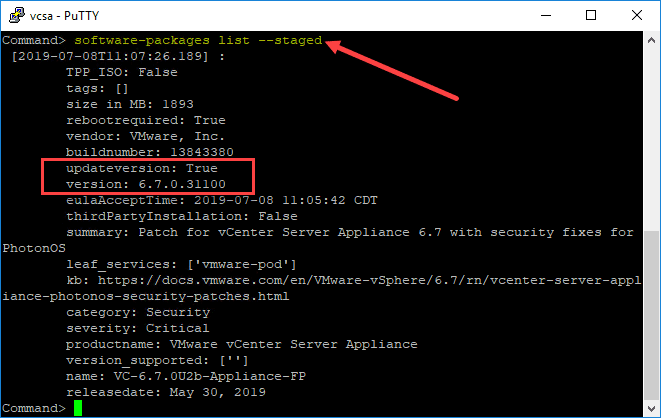Click the scrollbar down arrow
The height and width of the screenshot is (418, 661).
pos(651,408)
